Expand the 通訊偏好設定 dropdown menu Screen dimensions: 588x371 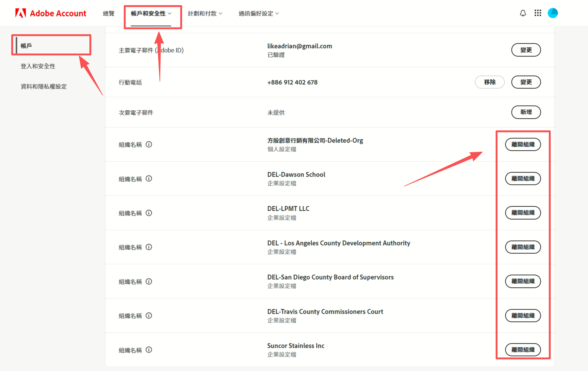[258, 13]
